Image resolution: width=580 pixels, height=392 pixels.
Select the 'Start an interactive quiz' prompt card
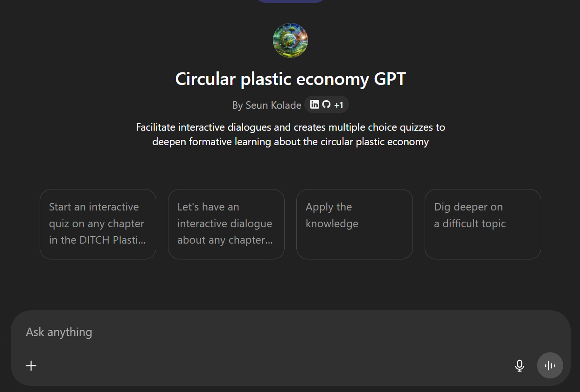98,224
